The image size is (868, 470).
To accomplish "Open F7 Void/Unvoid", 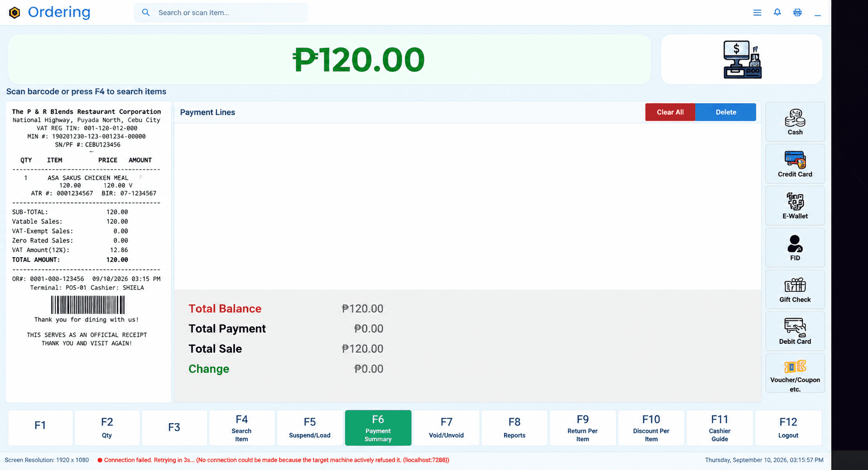I will click(446, 428).
